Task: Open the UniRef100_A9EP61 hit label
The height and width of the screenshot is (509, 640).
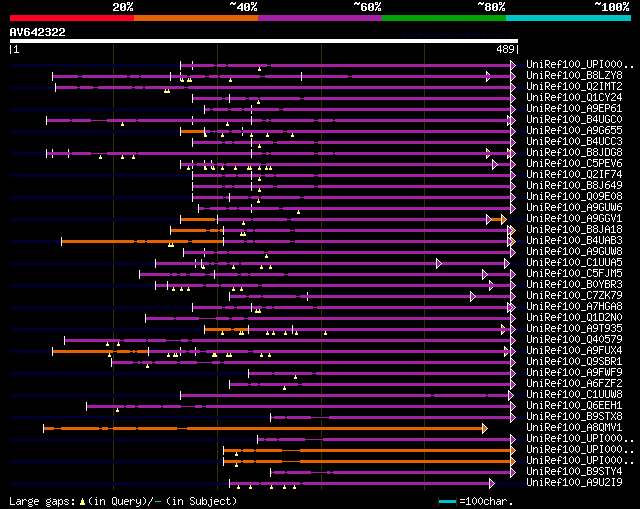Action: click(x=574, y=109)
